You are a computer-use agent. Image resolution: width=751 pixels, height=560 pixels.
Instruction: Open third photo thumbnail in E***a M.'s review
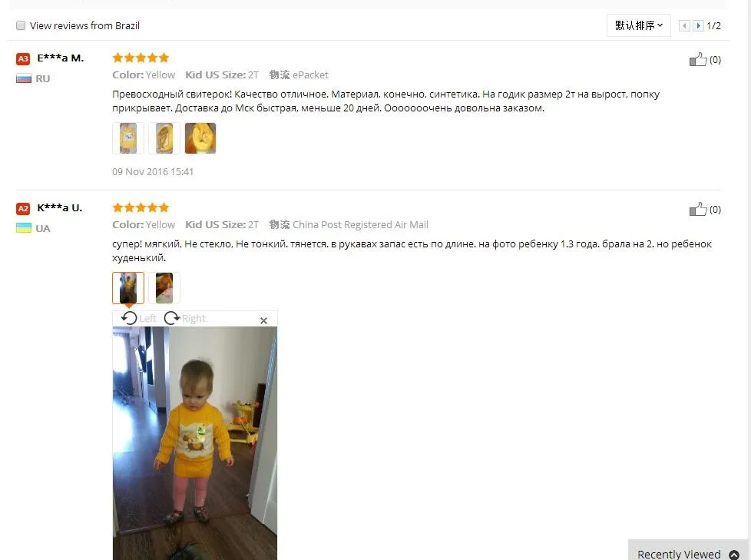pyautogui.click(x=200, y=138)
